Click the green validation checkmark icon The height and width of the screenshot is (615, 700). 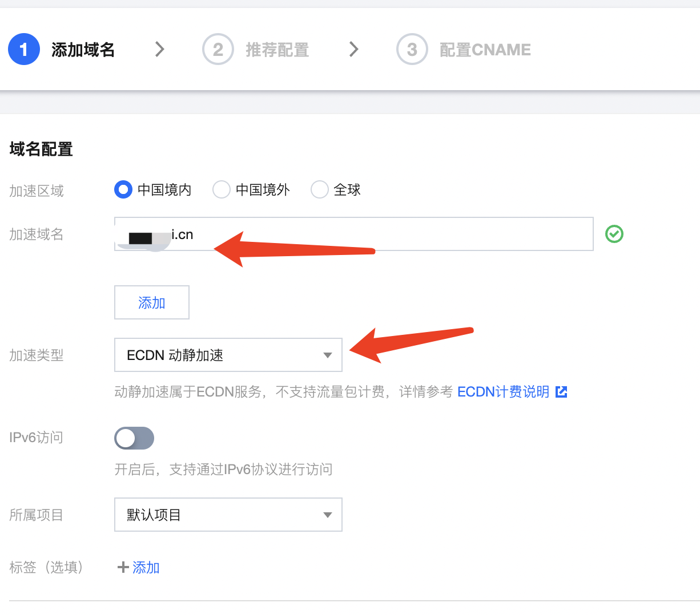(x=614, y=234)
